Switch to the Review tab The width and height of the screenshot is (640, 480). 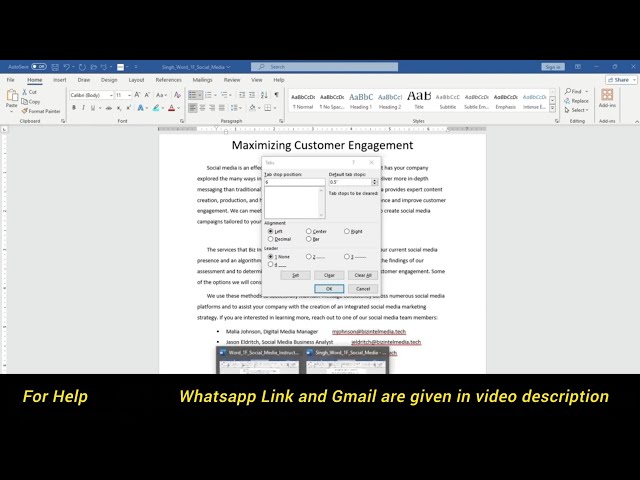[x=232, y=80]
